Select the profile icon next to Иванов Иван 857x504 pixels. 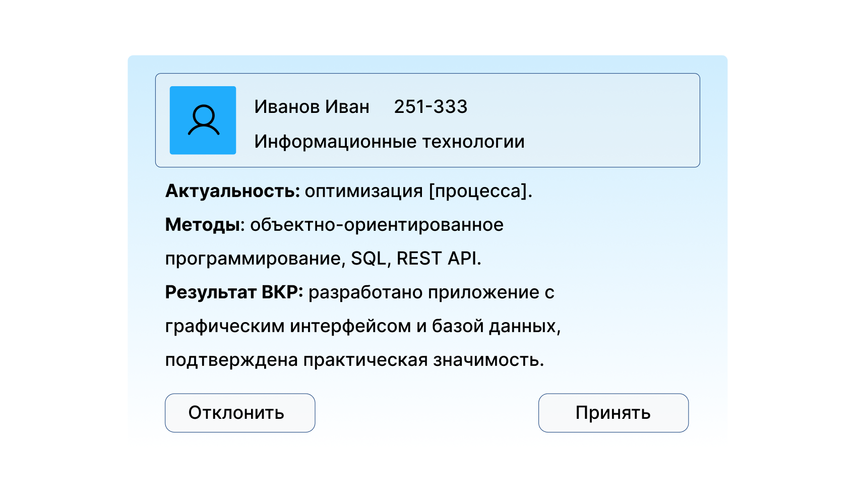[203, 120]
